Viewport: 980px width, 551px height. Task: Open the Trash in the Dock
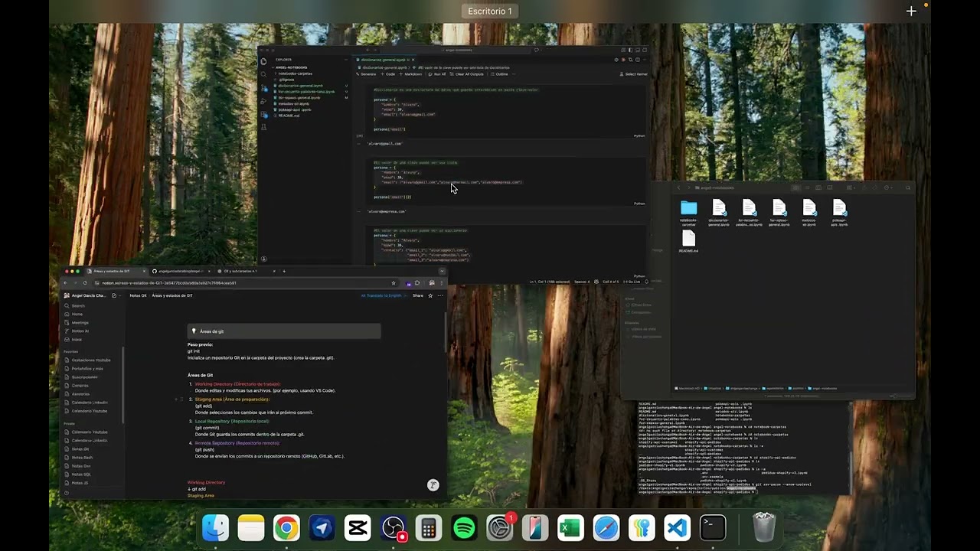point(764,528)
